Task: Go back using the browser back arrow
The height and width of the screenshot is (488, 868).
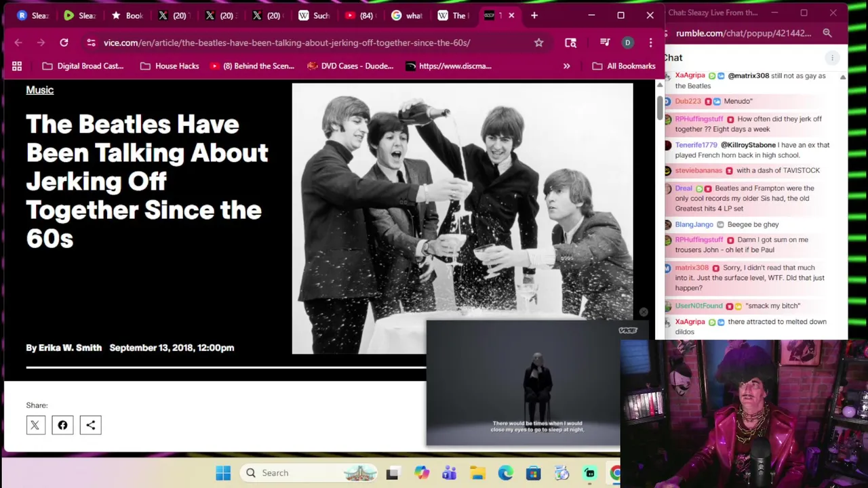Action: tap(18, 43)
